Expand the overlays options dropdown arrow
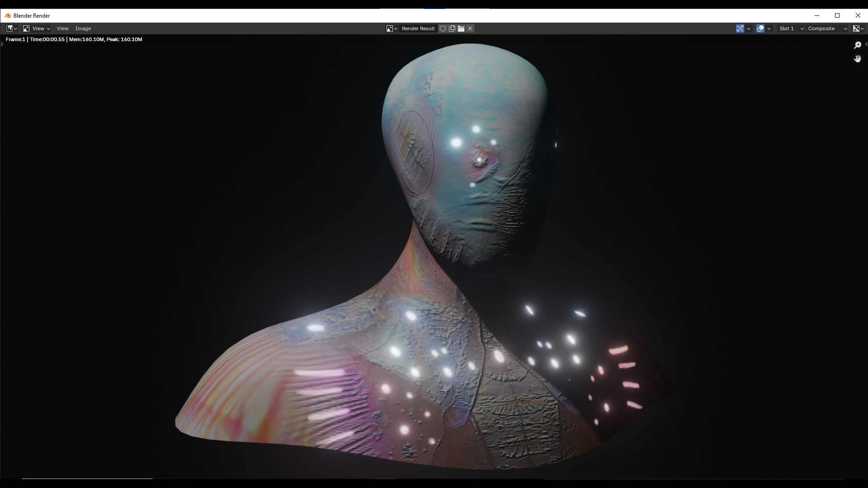Image resolution: width=868 pixels, height=488 pixels. [769, 28]
